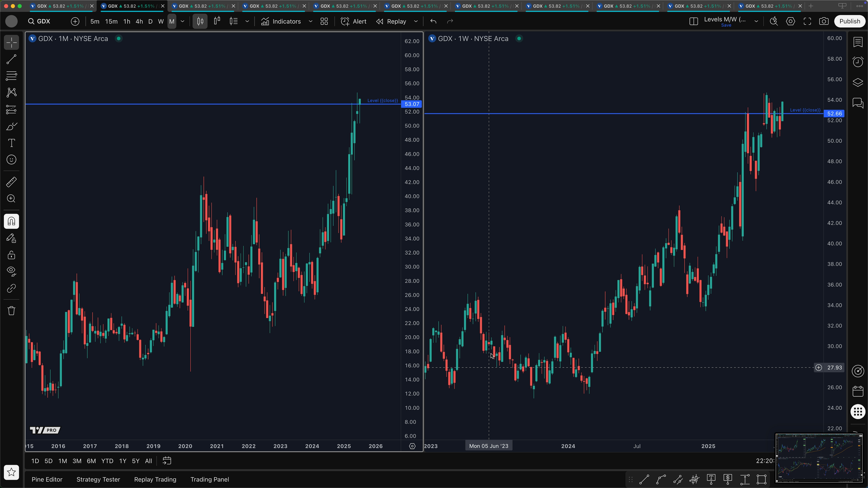Screen dimensions: 868x488
Task: Take a chart snapshot with camera icon
Action: 824,21
